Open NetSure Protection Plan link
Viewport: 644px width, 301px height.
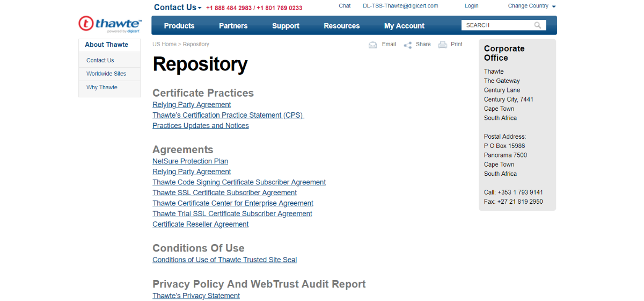click(190, 161)
